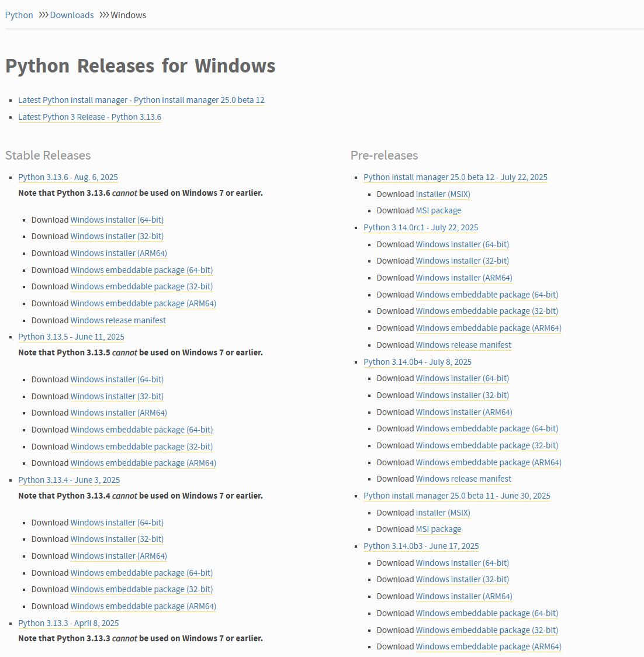
Task: Download Python 3.14.0b3 Windows installer (64-bit)
Action: click(462, 563)
